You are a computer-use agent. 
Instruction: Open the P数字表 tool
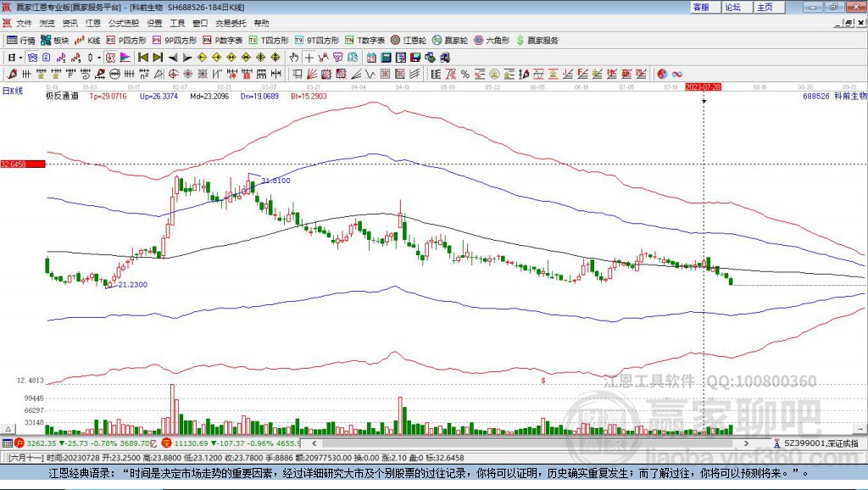coord(223,41)
